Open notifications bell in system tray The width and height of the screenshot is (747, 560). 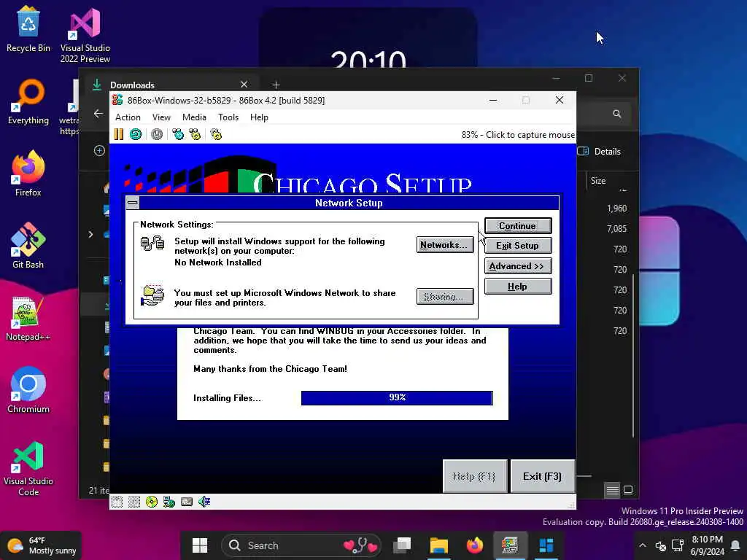(x=736, y=545)
